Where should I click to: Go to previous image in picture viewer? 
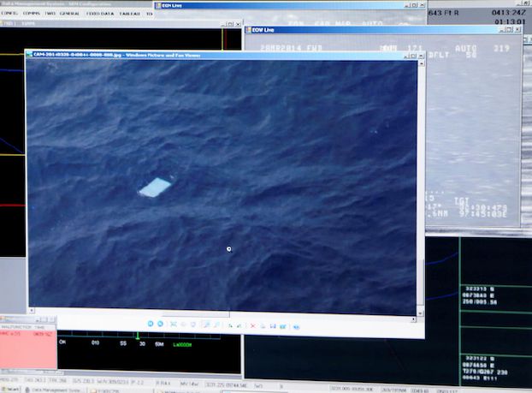[150, 325]
